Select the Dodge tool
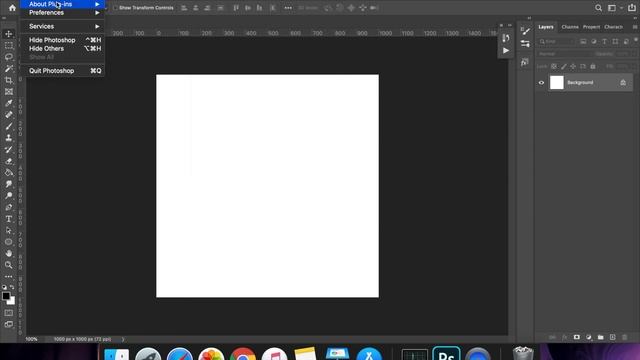Image resolution: width=640 pixels, height=360 pixels. pyautogui.click(x=9, y=196)
